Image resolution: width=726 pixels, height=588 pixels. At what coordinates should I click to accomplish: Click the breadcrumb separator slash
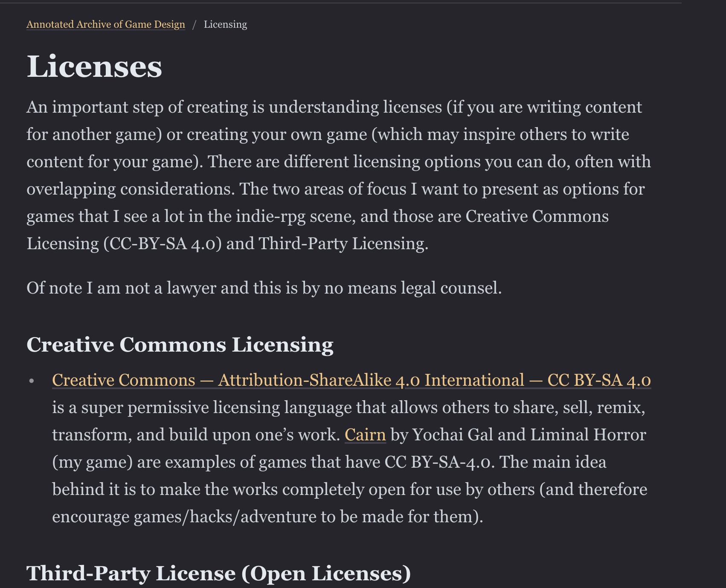[195, 24]
